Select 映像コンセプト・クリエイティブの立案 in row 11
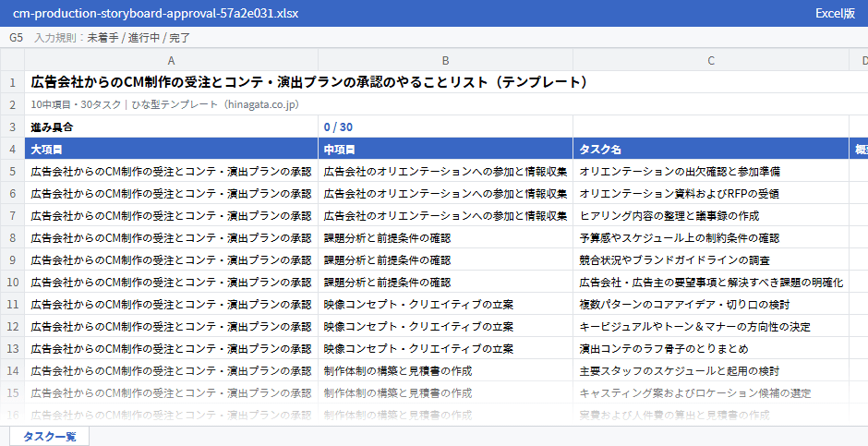The image size is (868, 446). pos(445,304)
